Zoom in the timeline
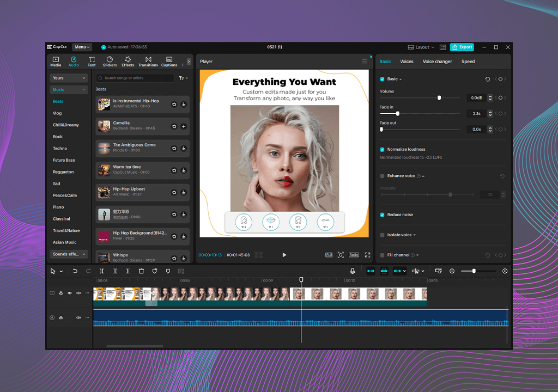Image resolution: width=558 pixels, height=392 pixels. point(505,271)
